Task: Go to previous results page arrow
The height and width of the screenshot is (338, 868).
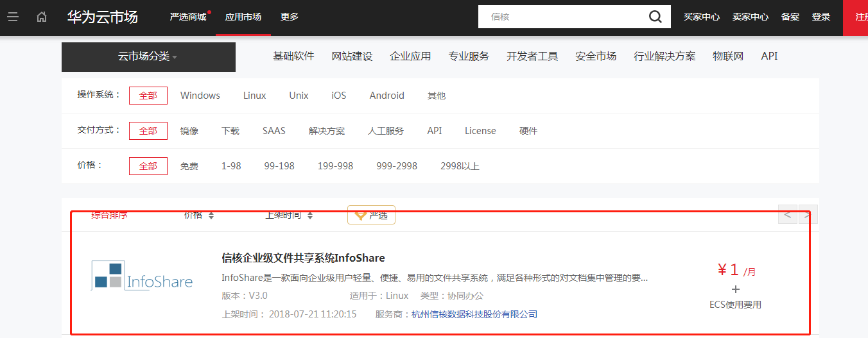Action: pyautogui.click(x=788, y=214)
